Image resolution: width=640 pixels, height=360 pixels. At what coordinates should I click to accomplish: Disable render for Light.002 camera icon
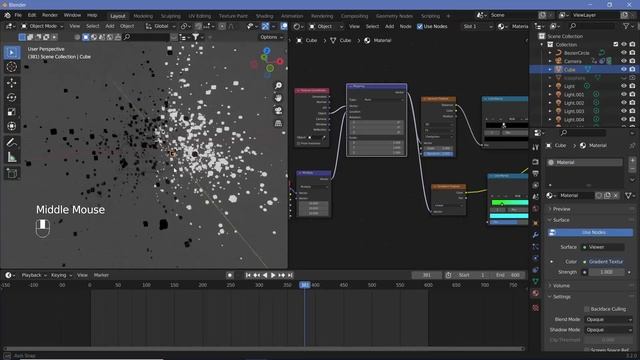[632, 103]
